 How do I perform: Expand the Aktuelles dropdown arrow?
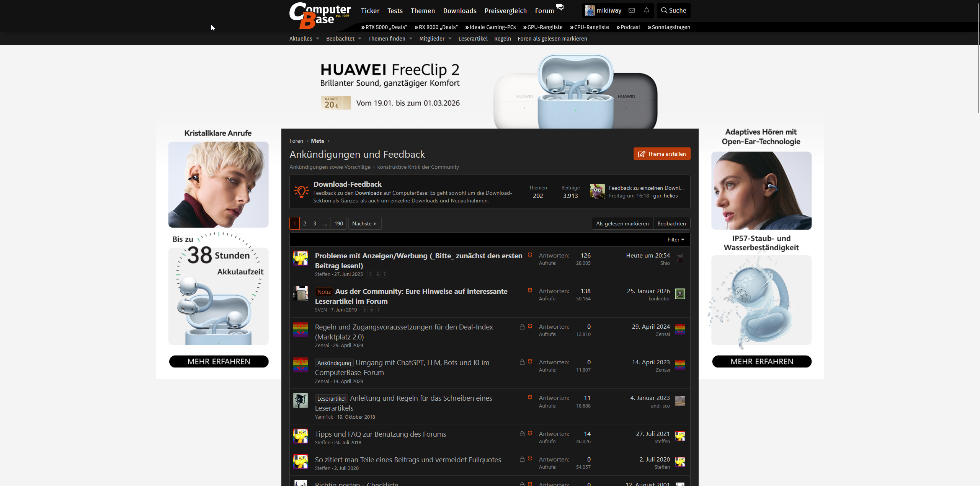(x=317, y=39)
